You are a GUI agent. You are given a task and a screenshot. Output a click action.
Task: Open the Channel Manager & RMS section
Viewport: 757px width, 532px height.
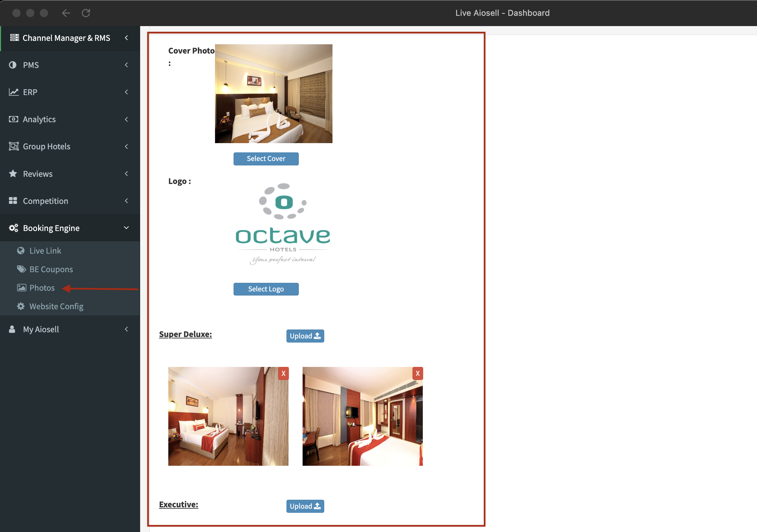pos(70,38)
